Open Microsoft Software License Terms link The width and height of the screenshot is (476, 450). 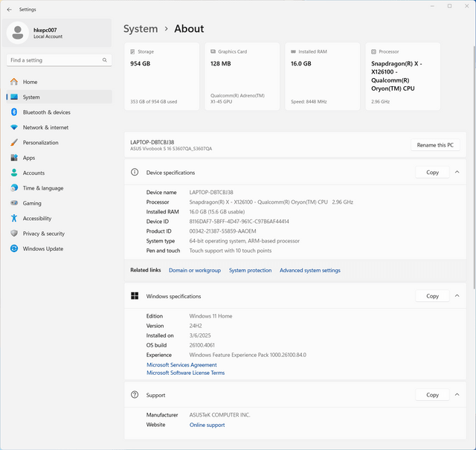(185, 373)
